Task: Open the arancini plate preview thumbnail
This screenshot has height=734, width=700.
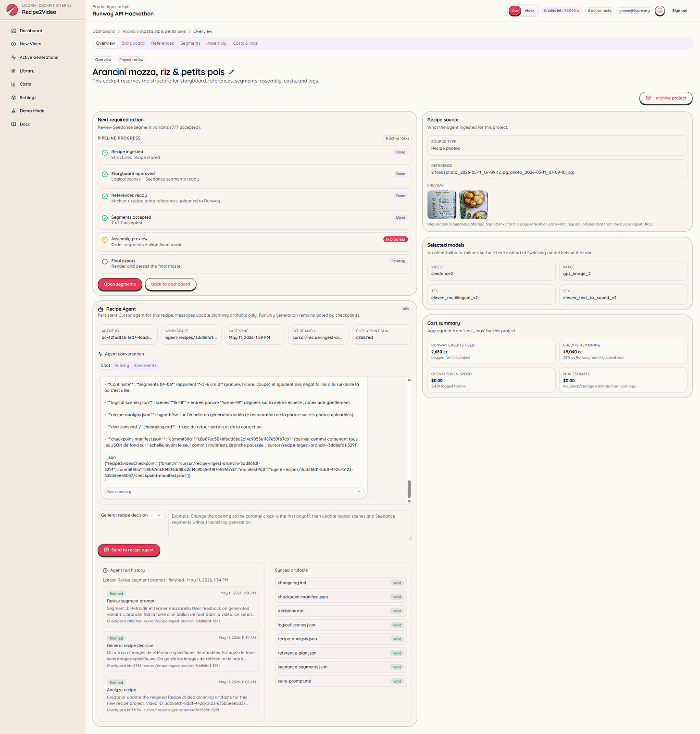Action: click(474, 205)
